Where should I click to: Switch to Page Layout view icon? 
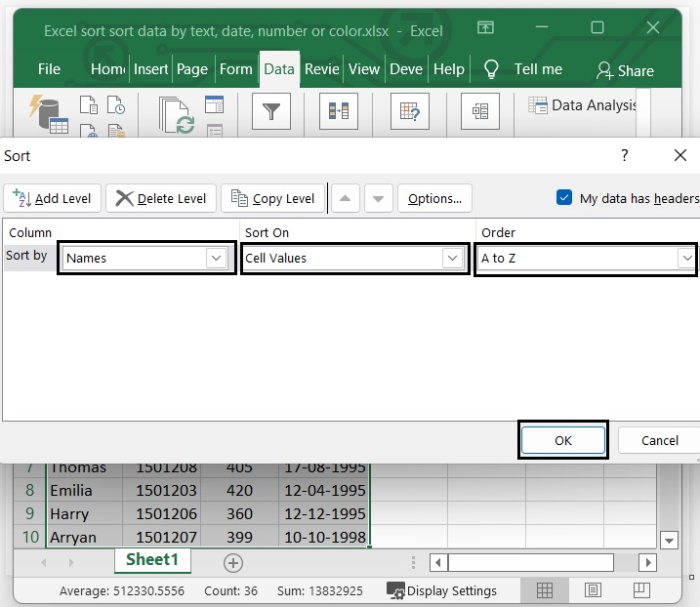pos(593,590)
